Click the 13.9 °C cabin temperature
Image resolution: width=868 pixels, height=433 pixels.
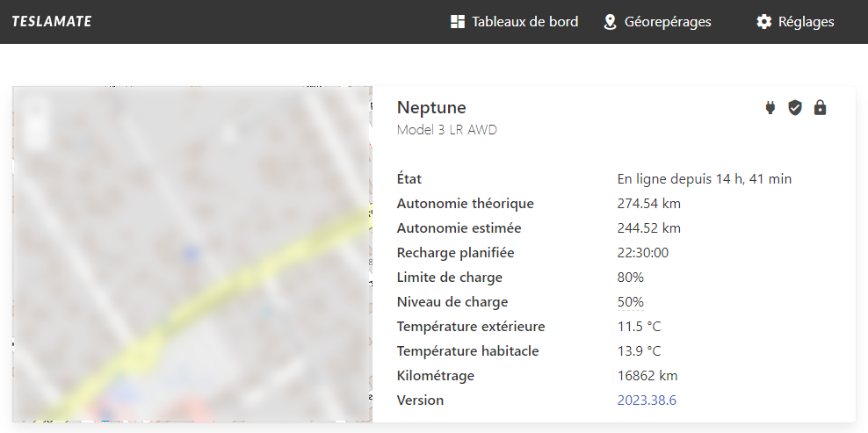(x=639, y=351)
